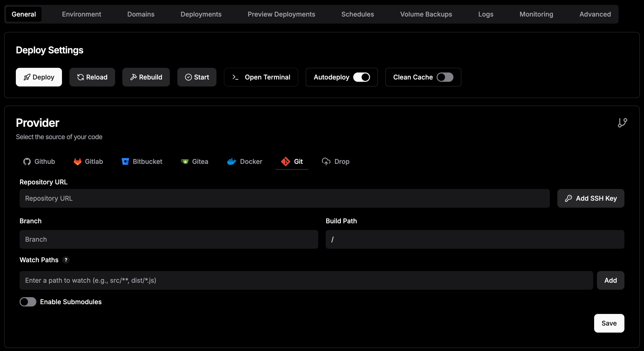
Task: Disable the Autodeploy switch
Action: click(x=362, y=77)
